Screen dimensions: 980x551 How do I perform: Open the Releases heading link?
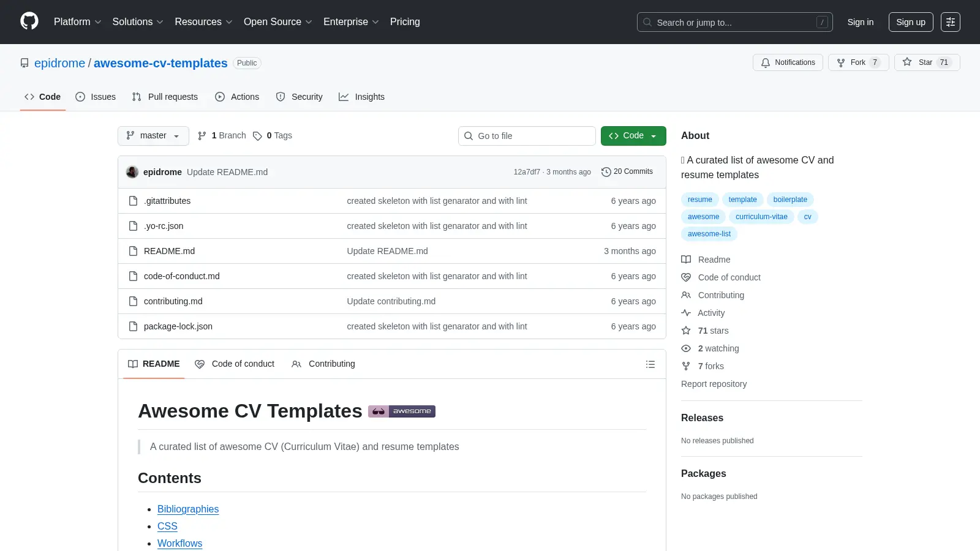(702, 418)
